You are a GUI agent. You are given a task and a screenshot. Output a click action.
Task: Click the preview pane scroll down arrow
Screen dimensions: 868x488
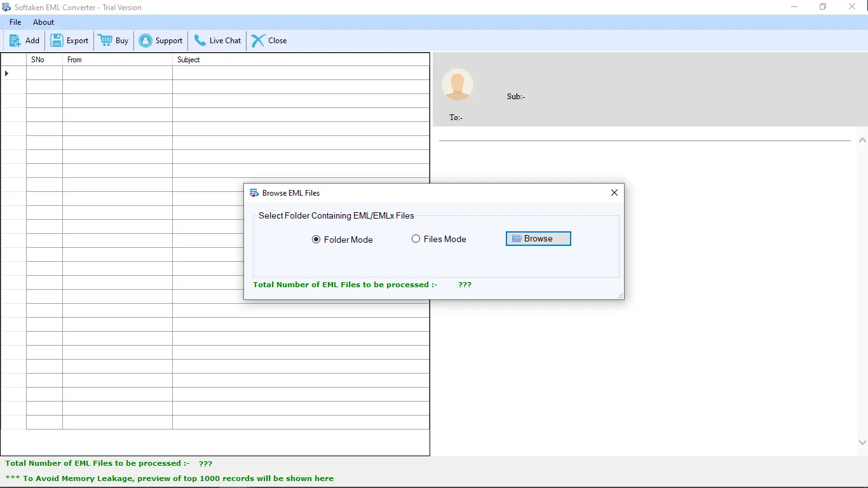862,442
